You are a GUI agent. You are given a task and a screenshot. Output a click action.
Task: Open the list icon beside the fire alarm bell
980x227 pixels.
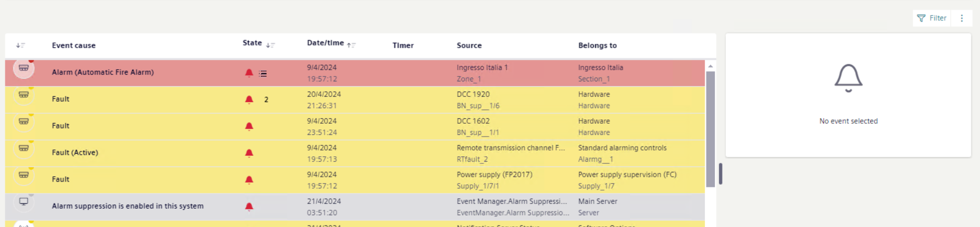[x=263, y=73]
